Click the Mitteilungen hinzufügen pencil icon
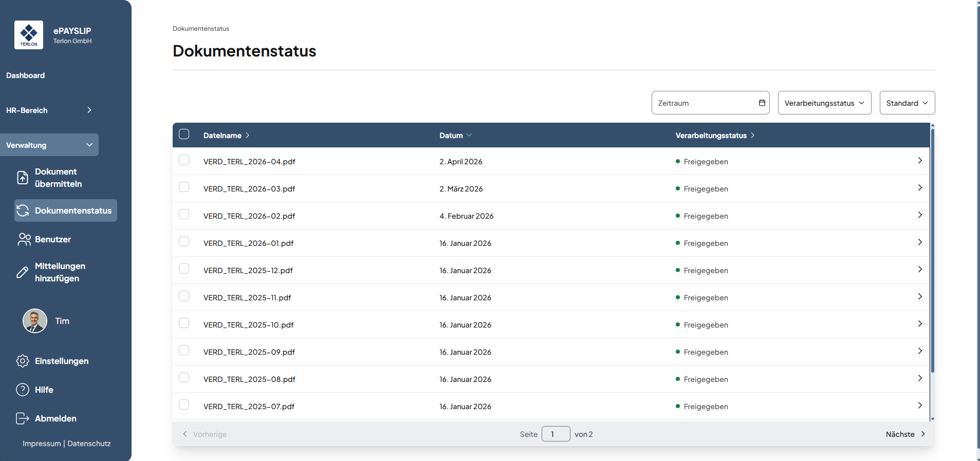 (23, 272)
